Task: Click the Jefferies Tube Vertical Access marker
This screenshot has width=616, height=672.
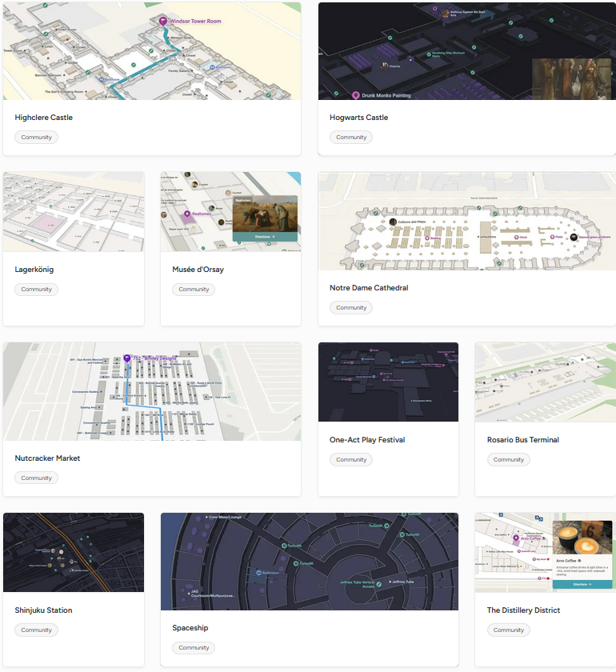Action: (x=379, y=584)
